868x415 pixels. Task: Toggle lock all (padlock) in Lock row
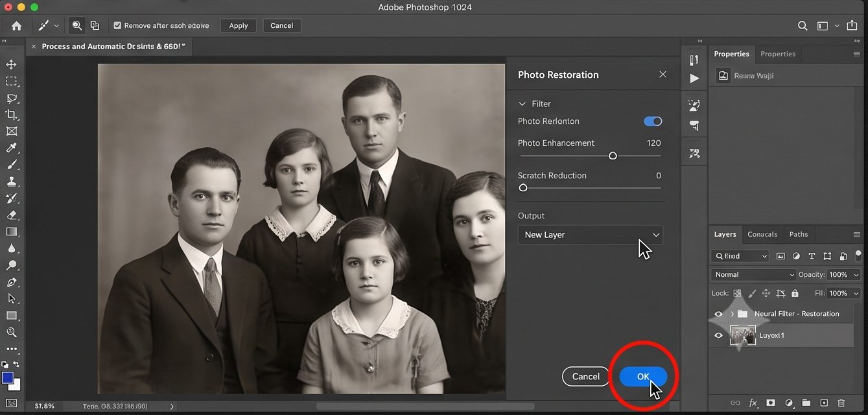(x=795, y=293)
